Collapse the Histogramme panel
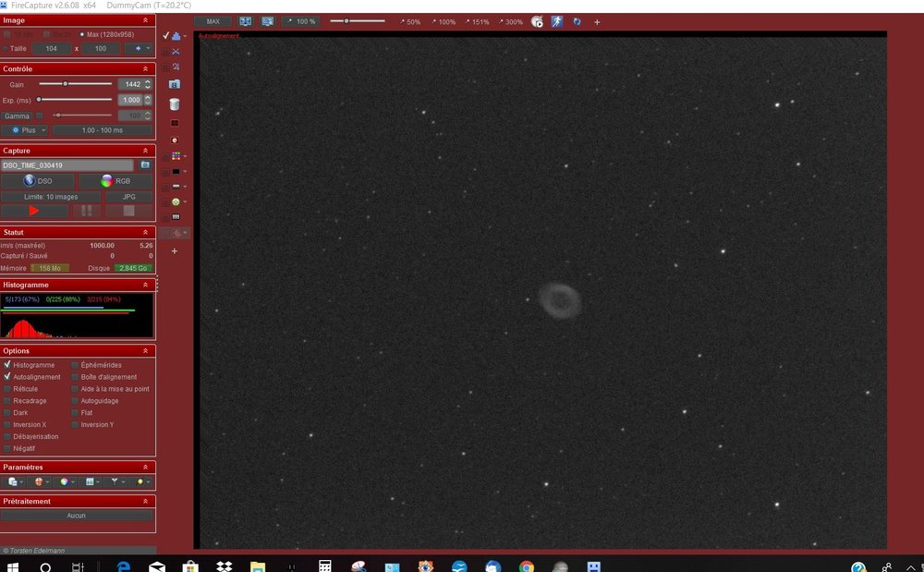This screenshot has width=924, height=572. [146, 285]
